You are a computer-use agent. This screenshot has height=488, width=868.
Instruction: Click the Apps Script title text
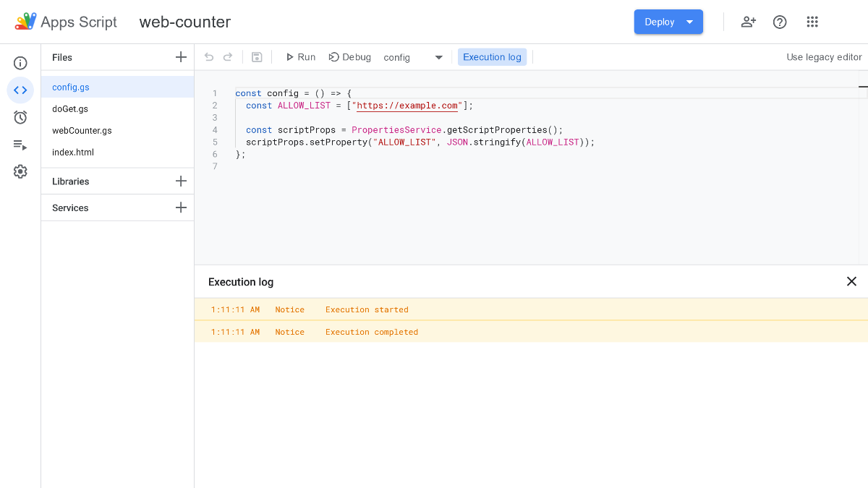pos(79,22)
